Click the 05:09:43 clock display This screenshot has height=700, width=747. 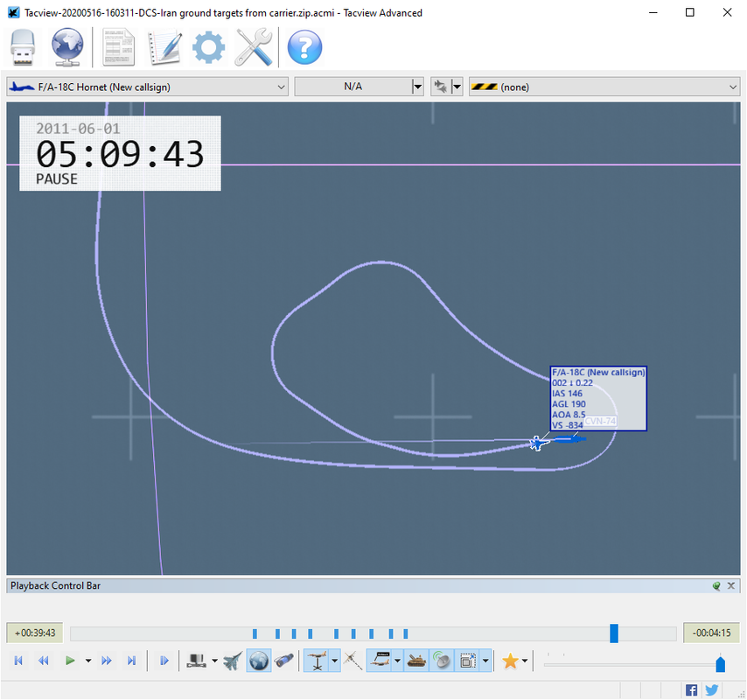[120, 154]
